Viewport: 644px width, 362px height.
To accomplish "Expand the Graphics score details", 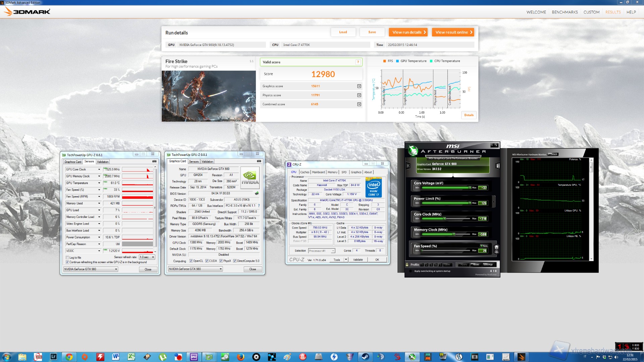I will 359,86.
